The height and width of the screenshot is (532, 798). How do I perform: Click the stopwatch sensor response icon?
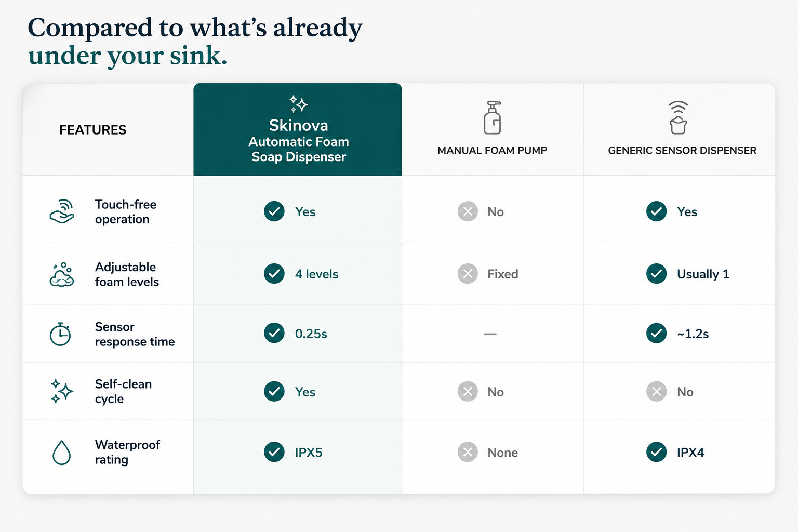pyautogui.click(x=60, y=334)
